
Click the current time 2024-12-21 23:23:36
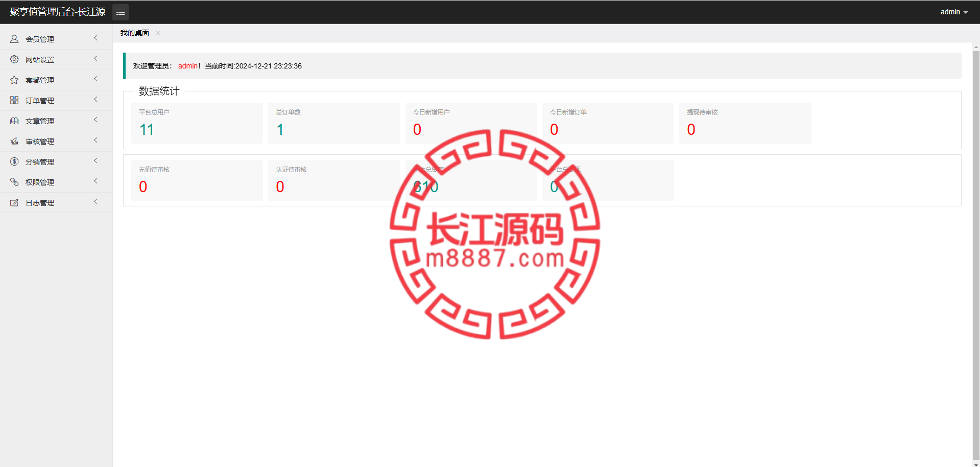[x=268, y=66]
